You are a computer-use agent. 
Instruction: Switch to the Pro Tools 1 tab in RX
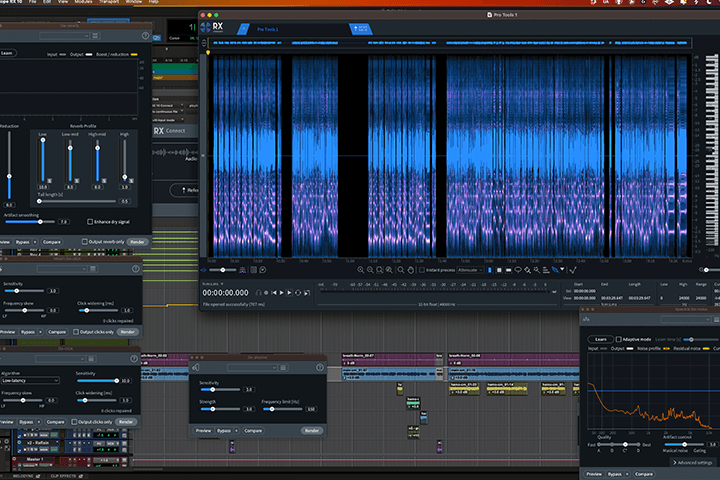[267, 29]
